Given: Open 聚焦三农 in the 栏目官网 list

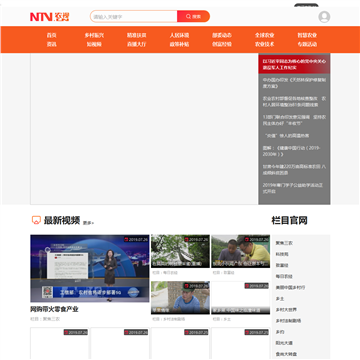Looking at the screenshot, I should 284,243.
